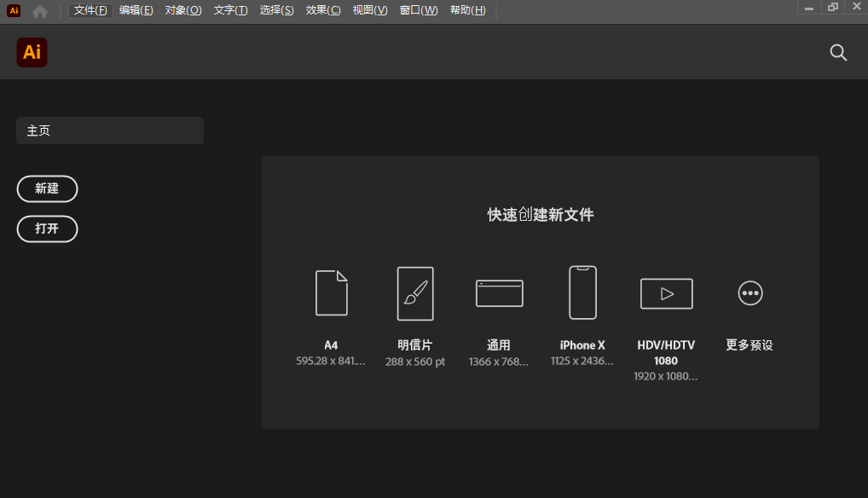Start an HDV/HDTV 1080 preset document
Image resolution: width=868 pixels, height=498 pixels.
(x=666, y=292)
